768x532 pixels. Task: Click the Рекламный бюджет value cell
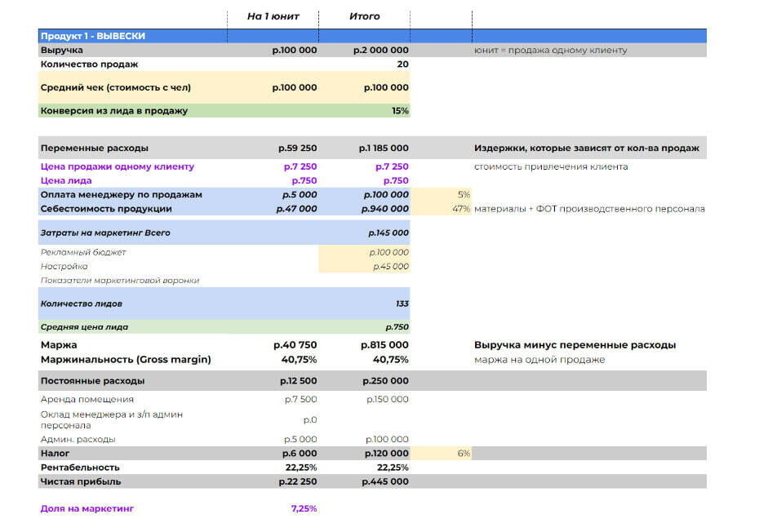click(388, 253)
